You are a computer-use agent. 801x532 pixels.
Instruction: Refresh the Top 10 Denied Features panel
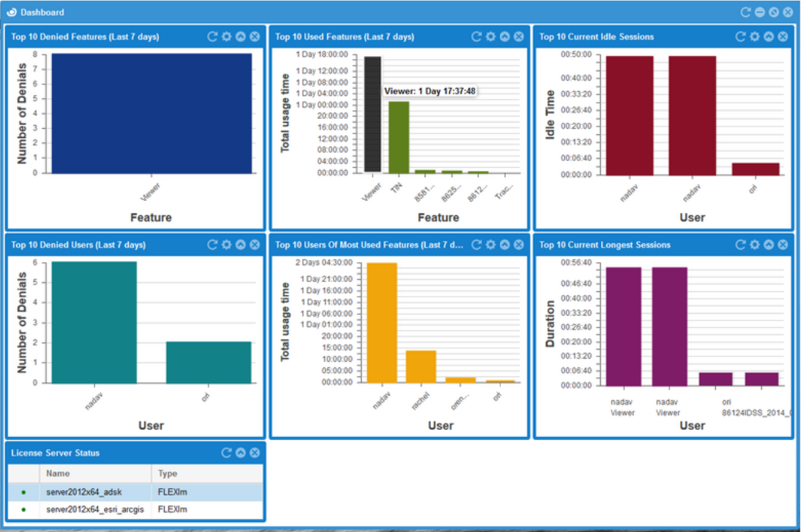point(212,37)
